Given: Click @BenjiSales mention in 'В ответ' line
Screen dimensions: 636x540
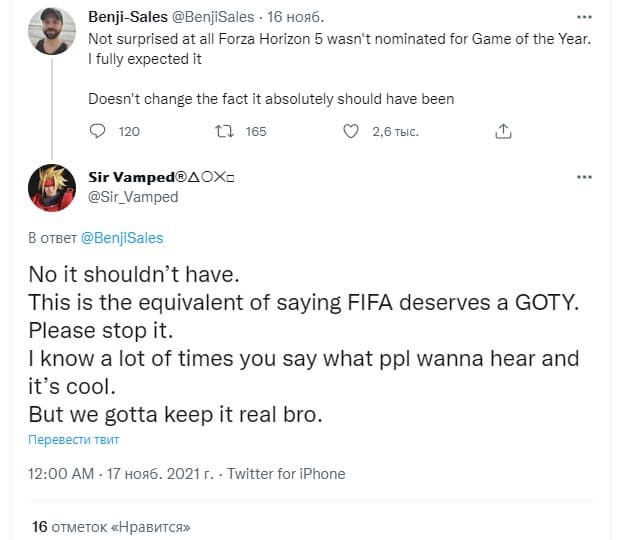Looking at the screenshot, I should click(x=121, y=238).
